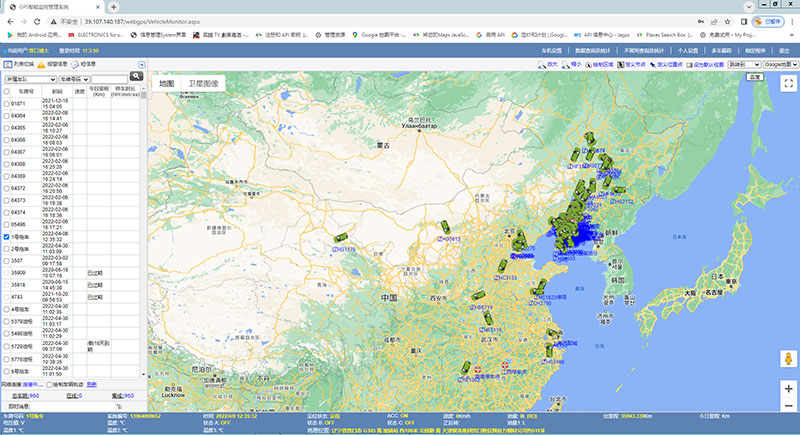Zoom in with map plus button

(788, 389)
